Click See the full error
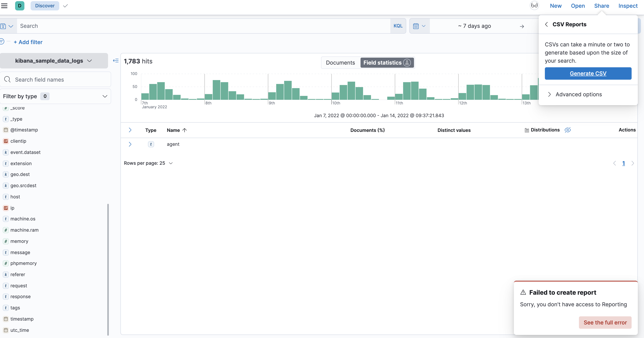This screenshot has height=338, width=644. [x=605, y=322]
